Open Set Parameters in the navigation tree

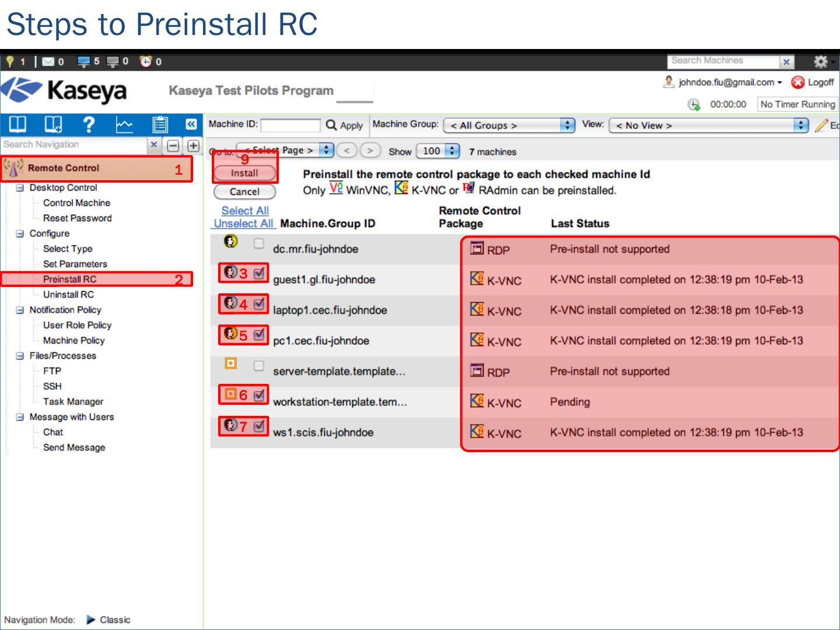(x=75, y=264)
